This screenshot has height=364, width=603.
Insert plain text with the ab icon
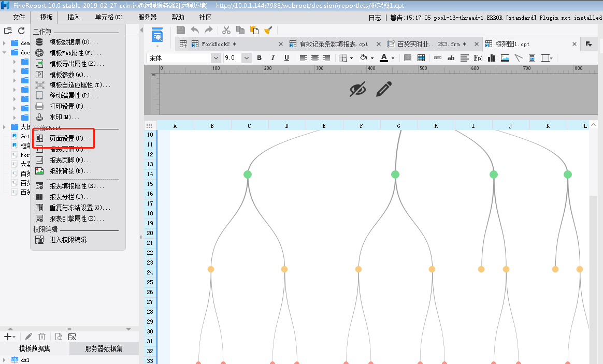pos(451,58)
